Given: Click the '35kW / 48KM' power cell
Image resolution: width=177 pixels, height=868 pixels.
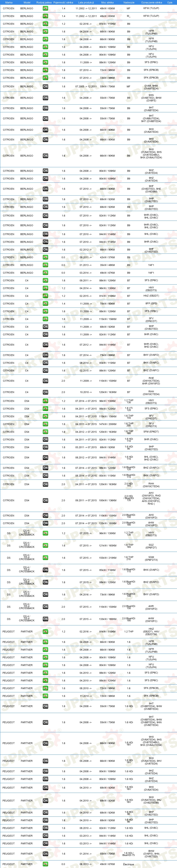Looking at the screenshot, I should click(x=108, y=265).
